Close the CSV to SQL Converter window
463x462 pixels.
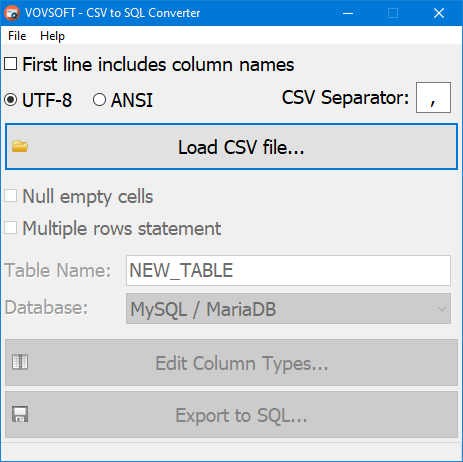click(439, 13)
